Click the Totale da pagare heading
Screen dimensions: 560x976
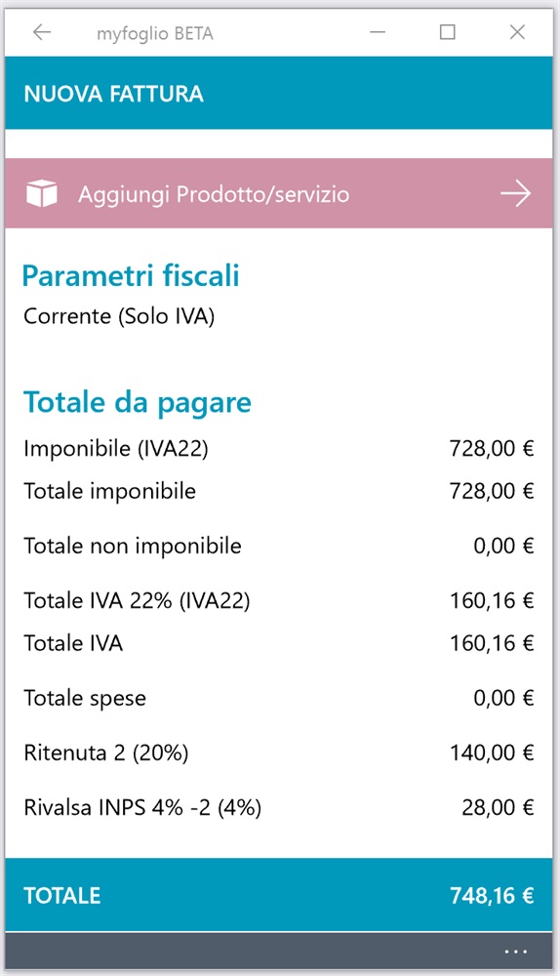tap(137, 403)
